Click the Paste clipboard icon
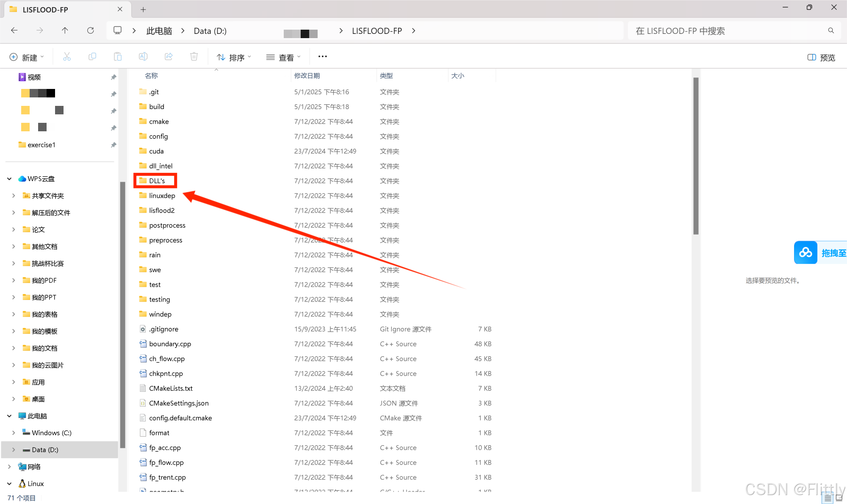Viewport: 847px width, 504px height. tap(118, 57)
